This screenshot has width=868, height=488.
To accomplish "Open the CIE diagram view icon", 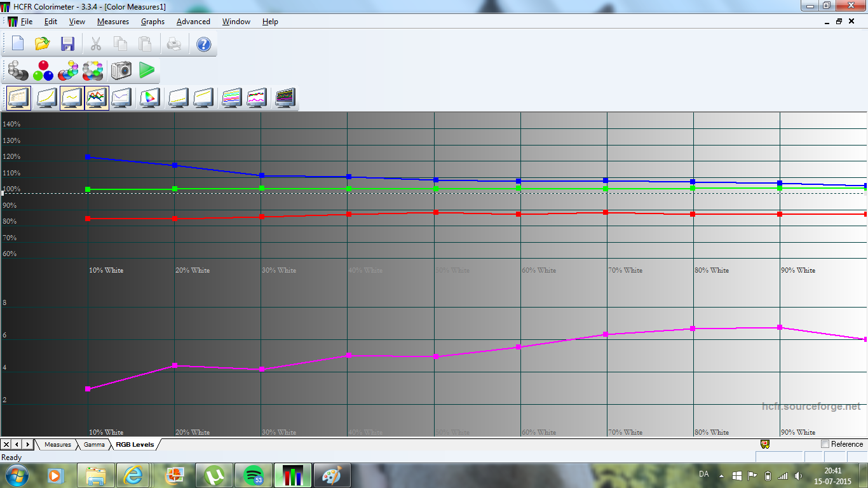I will click(149, 98).
